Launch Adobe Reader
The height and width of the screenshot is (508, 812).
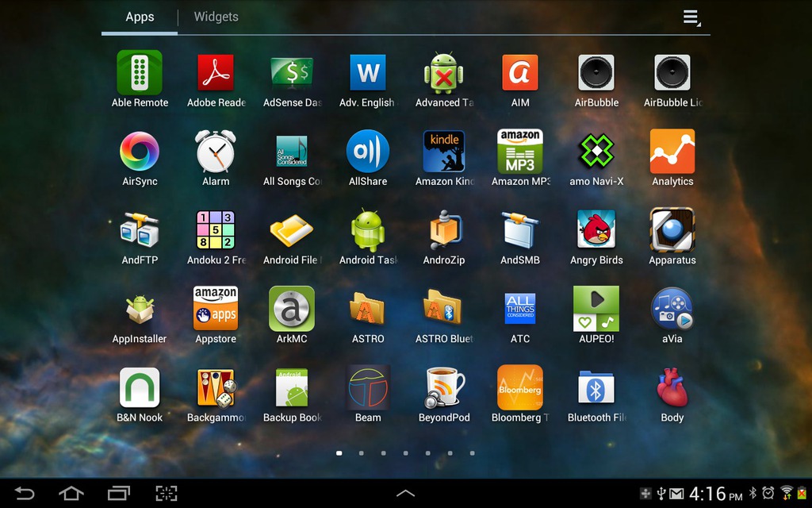pyautogui.click(x=216, y=72)
